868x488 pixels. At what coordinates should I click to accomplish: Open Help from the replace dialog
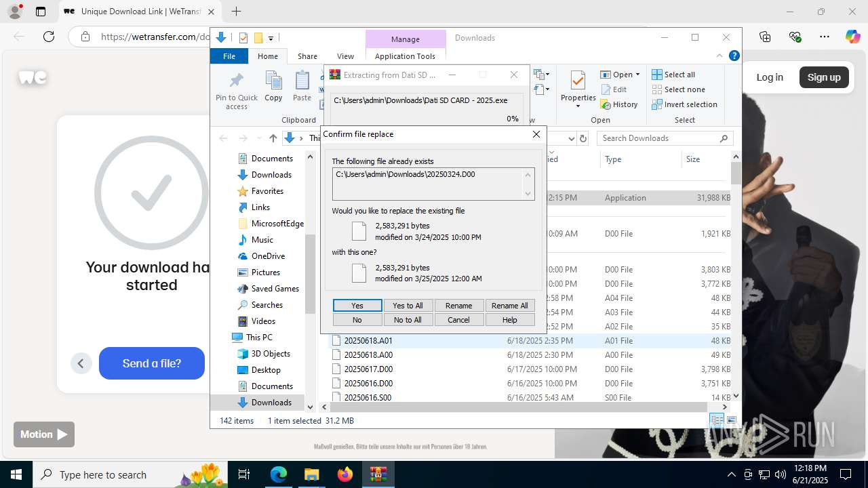point(509,320)
